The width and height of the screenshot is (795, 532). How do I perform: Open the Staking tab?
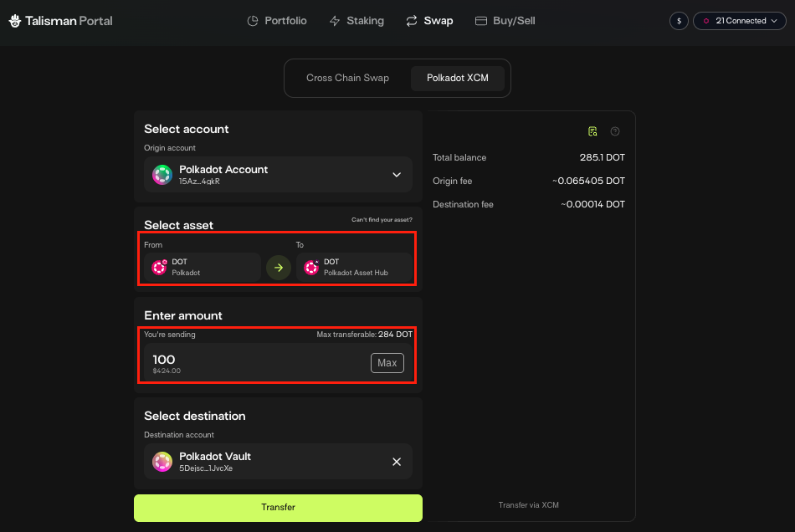(x=357, y=21)
